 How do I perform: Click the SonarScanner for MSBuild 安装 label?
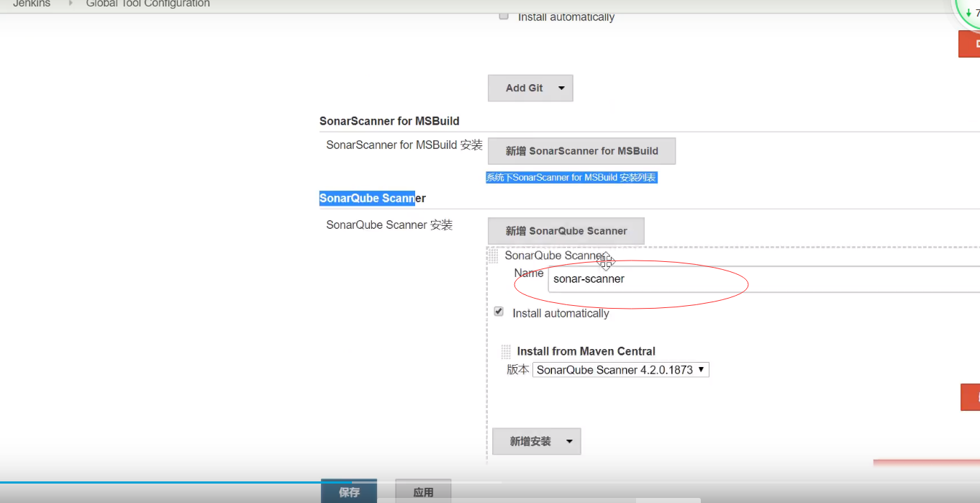coord(404,145)
